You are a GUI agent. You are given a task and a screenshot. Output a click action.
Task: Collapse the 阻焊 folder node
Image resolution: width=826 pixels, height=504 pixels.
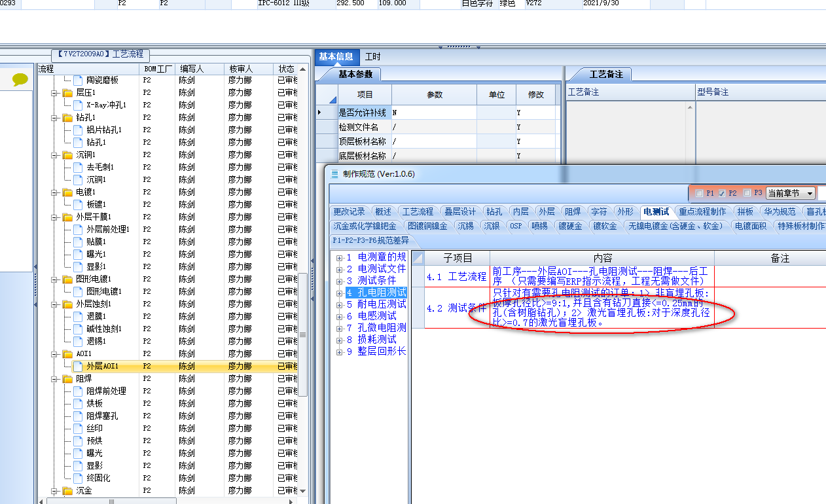(55, 379)
